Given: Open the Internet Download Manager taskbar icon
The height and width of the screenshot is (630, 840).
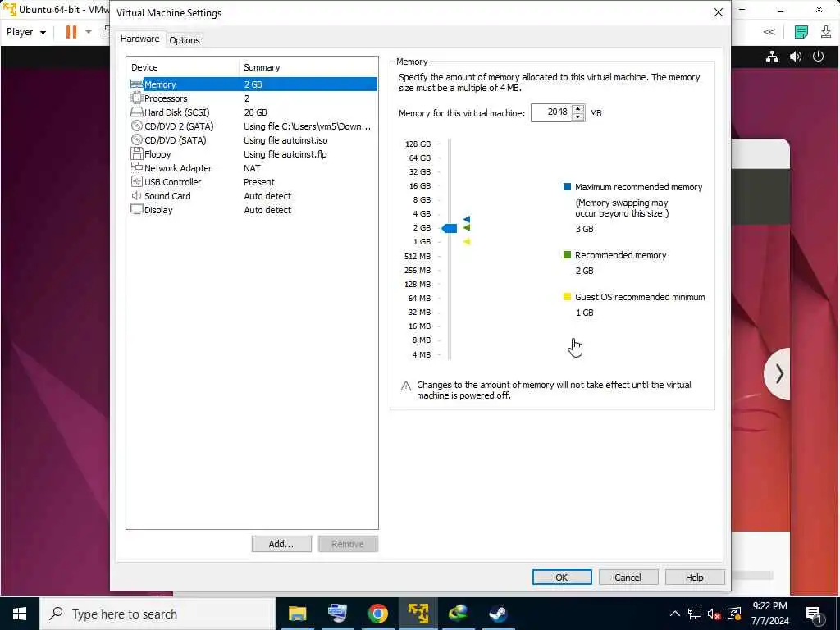Looking at the screenshot, I should (x=458, y=614).
